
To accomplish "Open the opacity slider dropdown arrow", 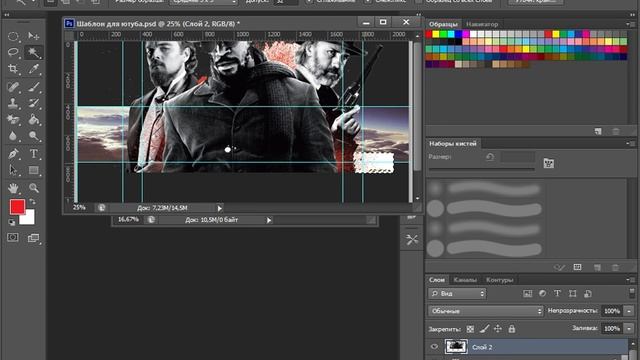I will tap(629, 311).
